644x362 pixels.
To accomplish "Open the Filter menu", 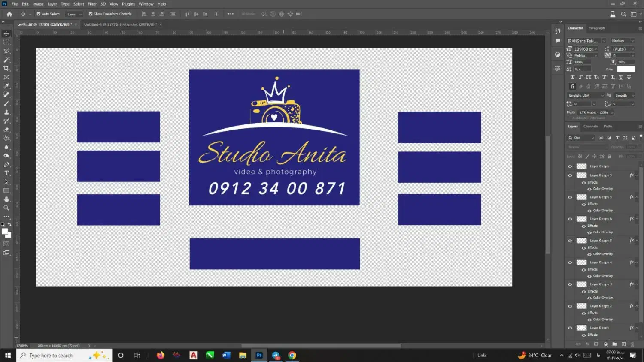I will (92, 4).
